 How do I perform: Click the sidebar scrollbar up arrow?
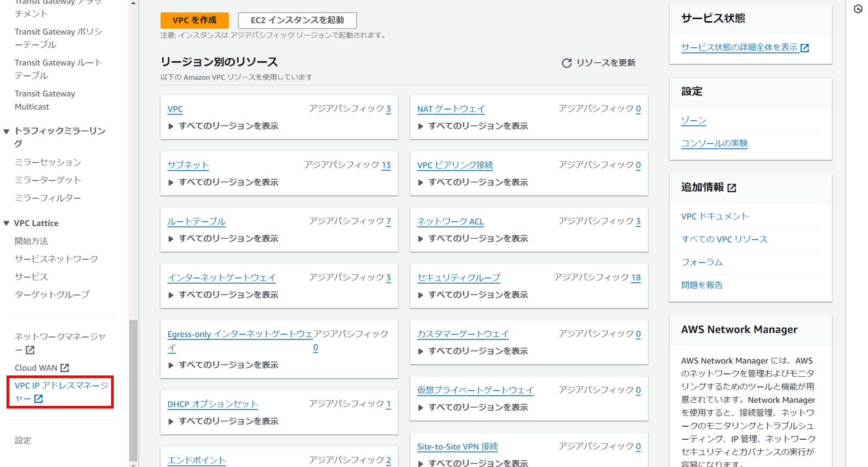(133, 3)
